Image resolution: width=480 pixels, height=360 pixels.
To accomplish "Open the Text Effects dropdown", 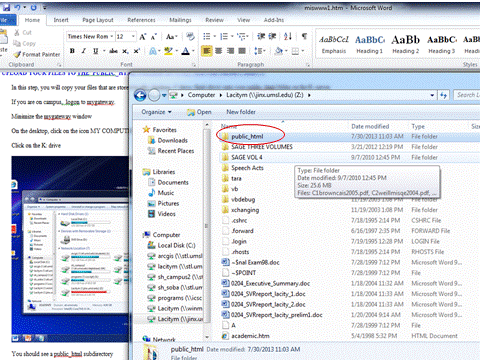I will click(154, 51).
